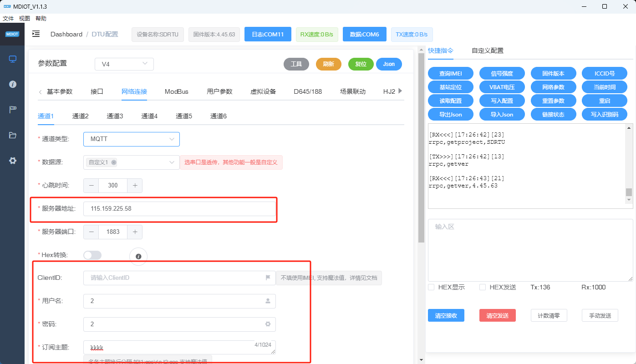Click the 服务器地址 input field
Viewport: 636px width, 364px height.
pos(179,209)
